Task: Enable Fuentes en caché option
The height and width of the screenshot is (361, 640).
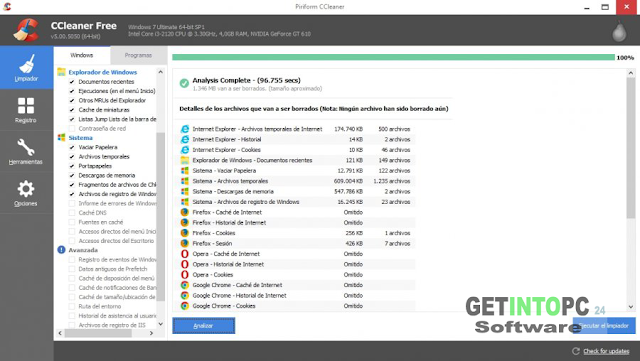Action: tap(72, 222)
